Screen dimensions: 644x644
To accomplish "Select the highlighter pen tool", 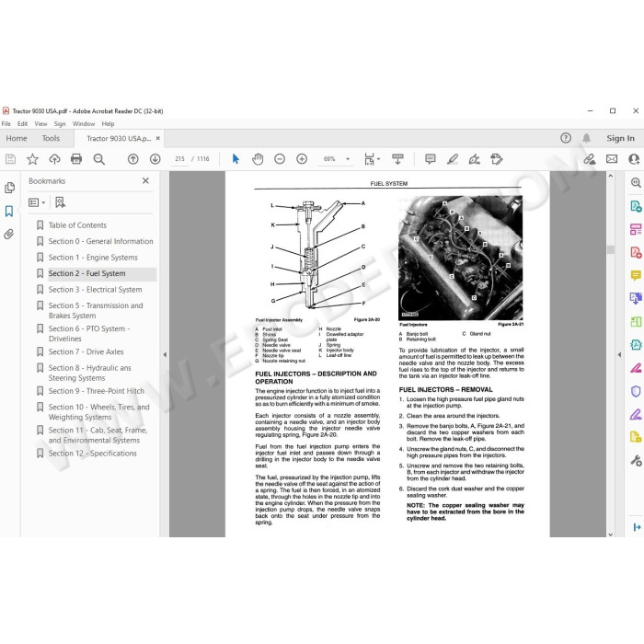I will [453, 159].
